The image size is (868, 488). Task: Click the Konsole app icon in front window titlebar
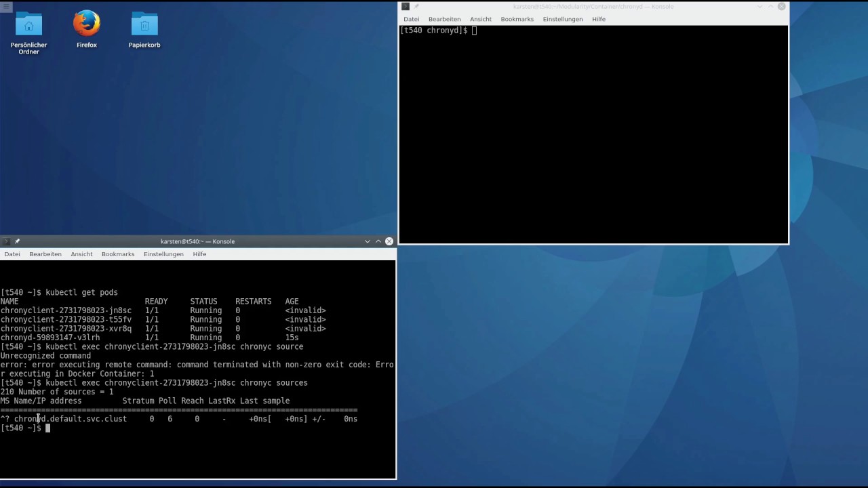coord(7,241)
